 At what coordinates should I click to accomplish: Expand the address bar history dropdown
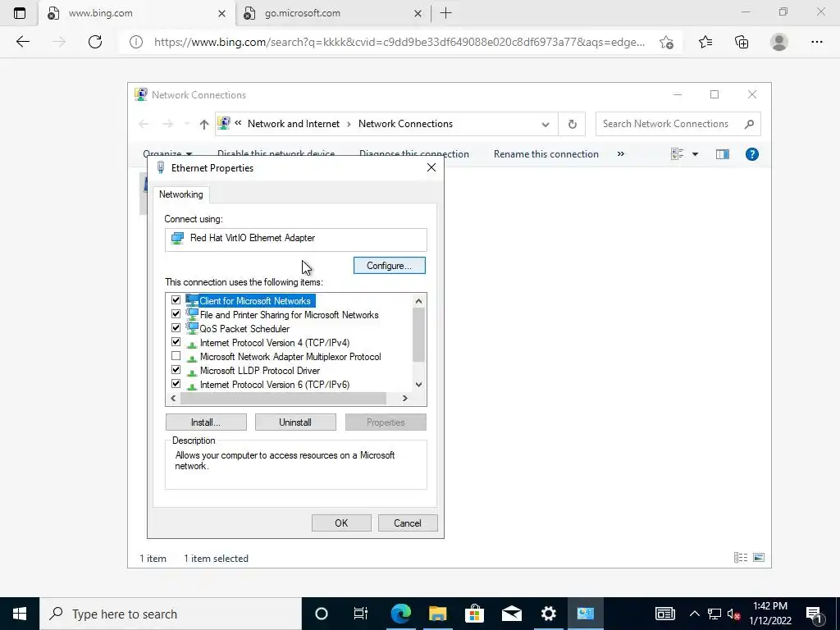[x=545, y=125]
